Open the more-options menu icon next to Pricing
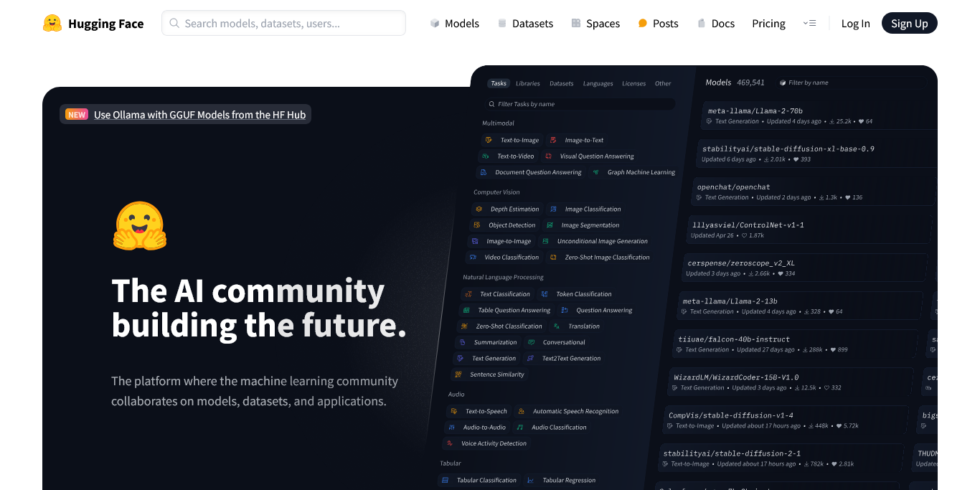The image size is (980, 490). (809, 23)
